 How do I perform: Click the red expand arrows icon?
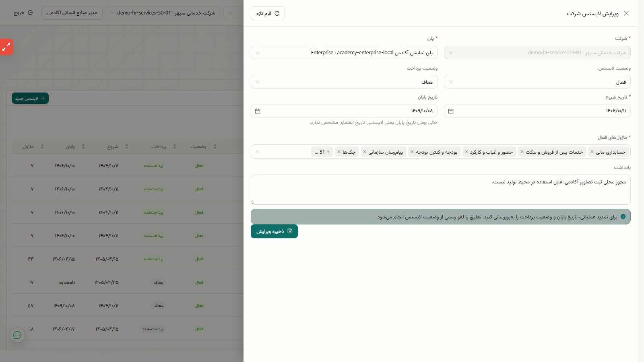coord(6,47)
